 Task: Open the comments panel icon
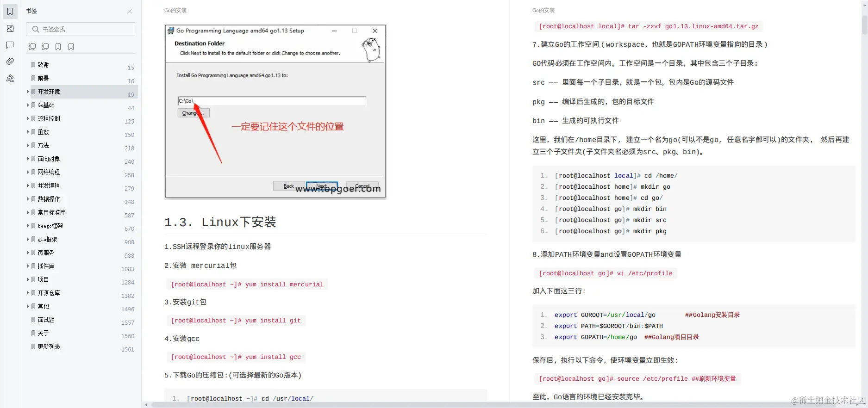(10, 45)
